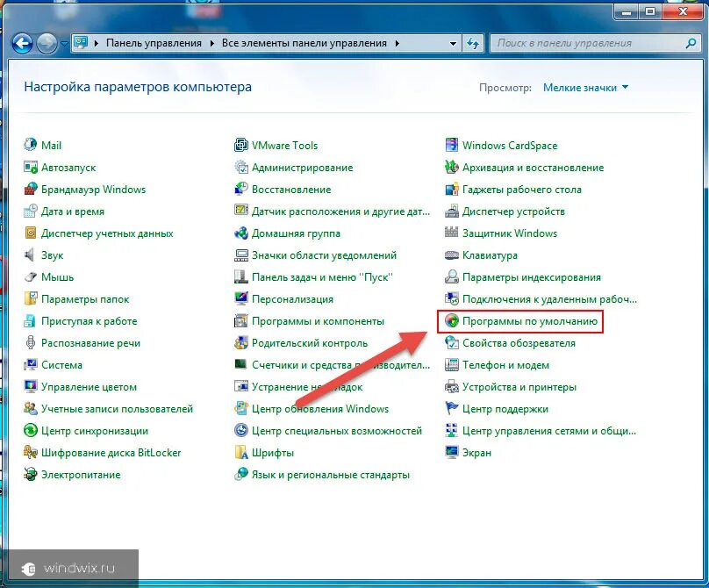The width and height of the screenshot is (709, 588).
Task: Open Счетчики и средства производительности link
Action: [x=341, y=364]
